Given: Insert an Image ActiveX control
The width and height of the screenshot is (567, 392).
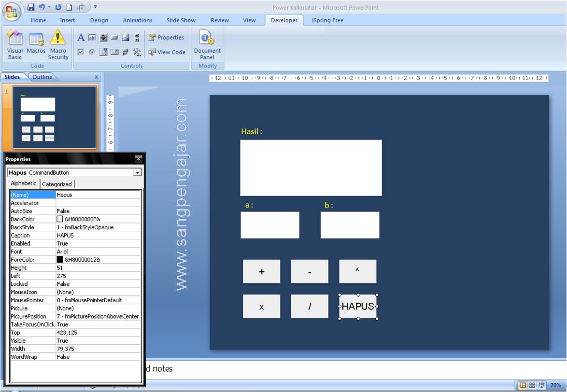Looking at the screenshot, I should tap(126, 37).
